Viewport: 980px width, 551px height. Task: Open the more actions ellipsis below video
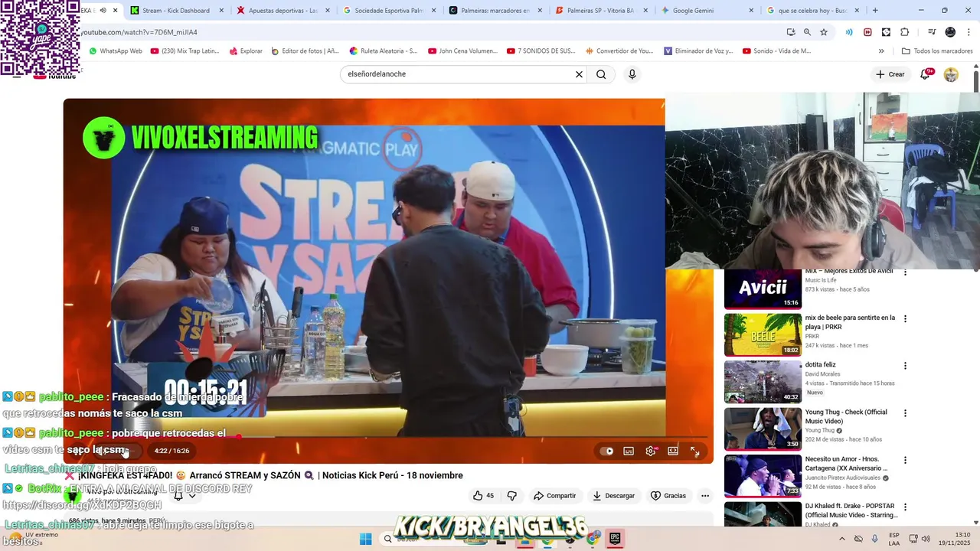[x=705, y=496]
